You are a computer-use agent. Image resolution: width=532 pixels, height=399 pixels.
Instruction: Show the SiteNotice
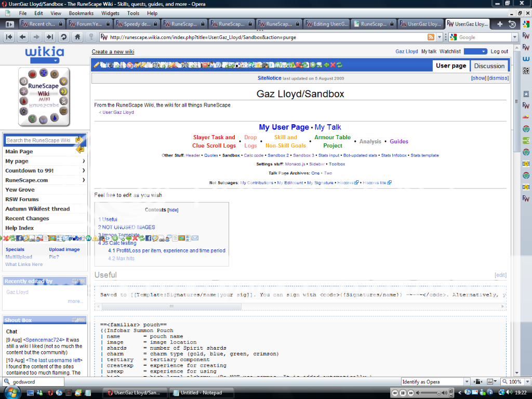click(478, 78)
